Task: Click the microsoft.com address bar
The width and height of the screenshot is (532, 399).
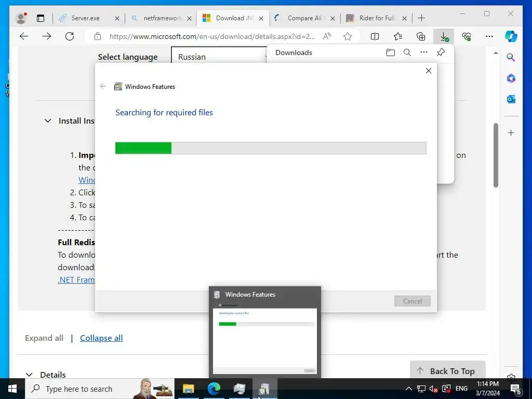Action: (212, 36)
